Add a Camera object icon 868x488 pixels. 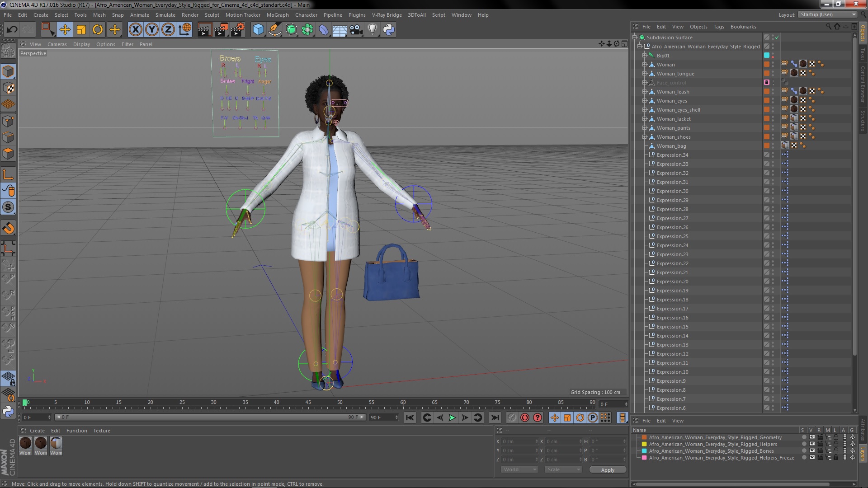[356, 30]
